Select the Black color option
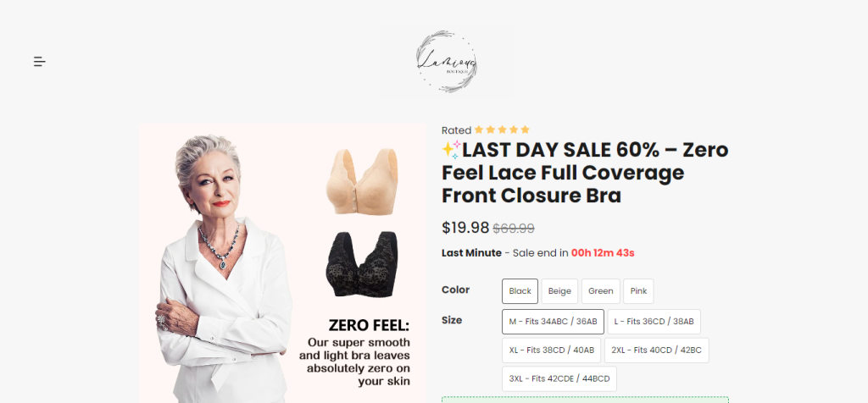This screenshot has height=403, width=868. click(x=520, y=291)
